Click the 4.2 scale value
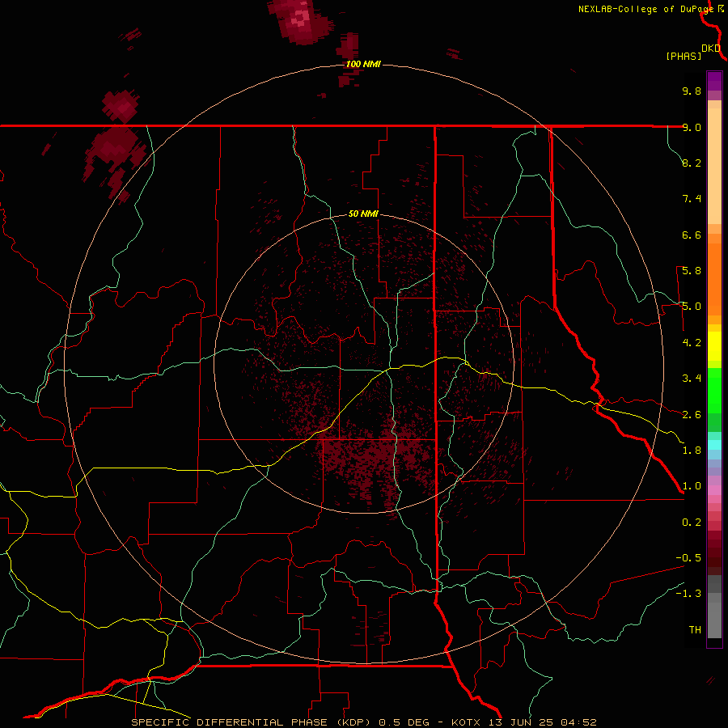The height and width of the screenshot is (728, 728). (692, 343)
